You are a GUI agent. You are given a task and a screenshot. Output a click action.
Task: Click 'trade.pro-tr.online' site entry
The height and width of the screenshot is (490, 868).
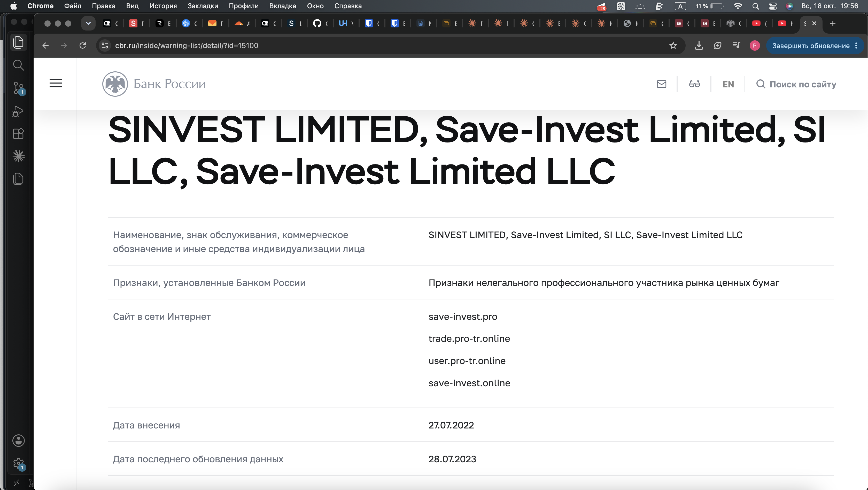click(x=469, y=338)
